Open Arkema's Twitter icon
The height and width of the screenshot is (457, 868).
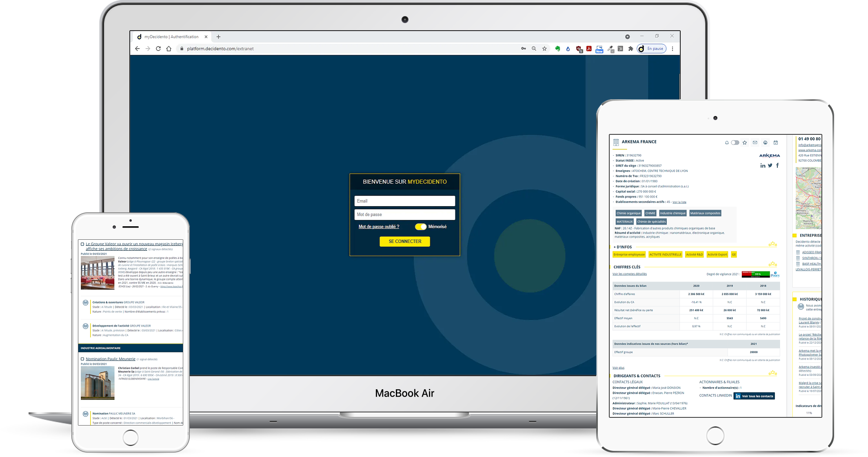click(x=770, y=165)
